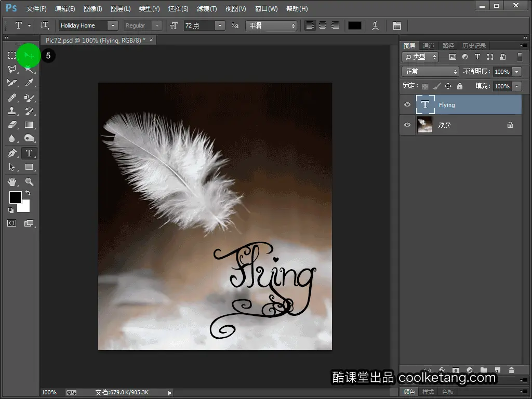532x399 pixels.
Task: Toggle lock image pixels brush icon
Action: pos(436,86)
